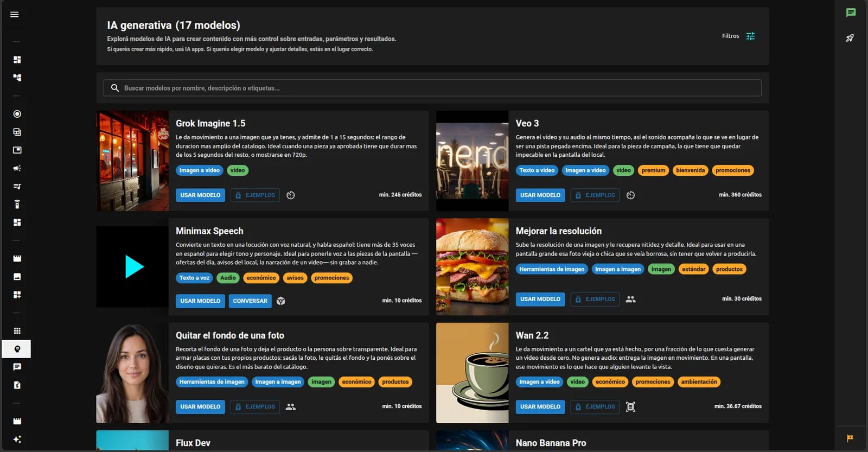The image size is (868, 452).
Task: View EJEMPLOS for Quitar el fondo de una foto
Action: point(255,407)
